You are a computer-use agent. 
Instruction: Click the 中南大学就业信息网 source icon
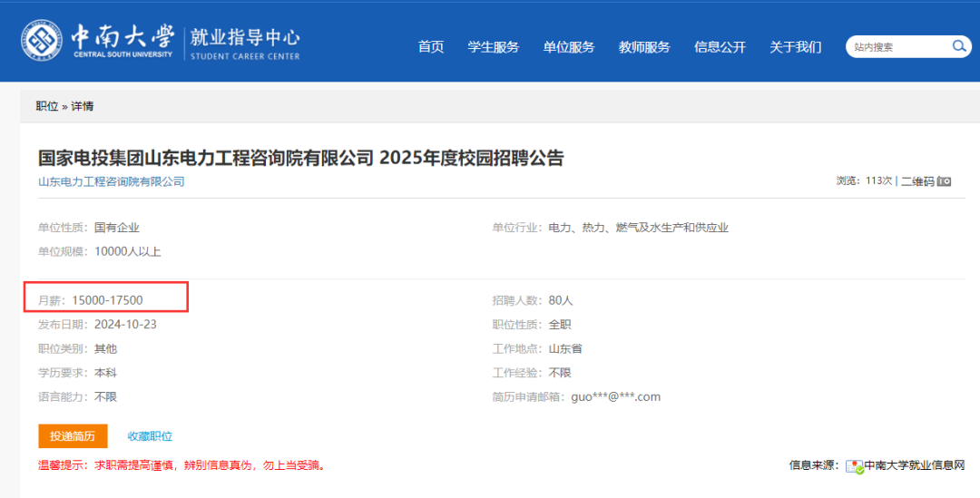855,466
